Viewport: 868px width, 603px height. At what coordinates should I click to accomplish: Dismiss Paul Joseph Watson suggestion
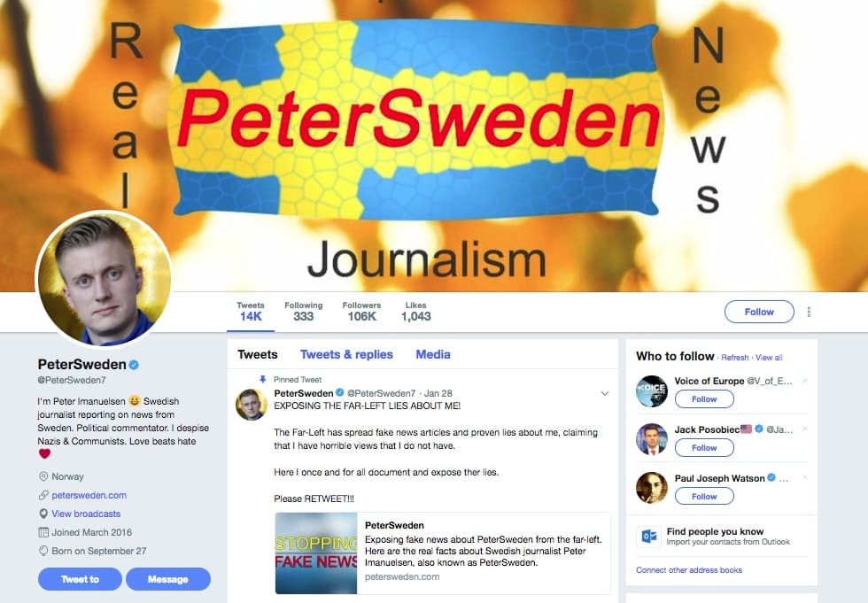(804, 477)
